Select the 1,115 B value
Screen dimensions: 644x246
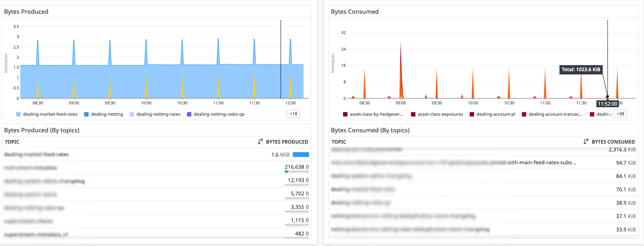tap(300, 220)
